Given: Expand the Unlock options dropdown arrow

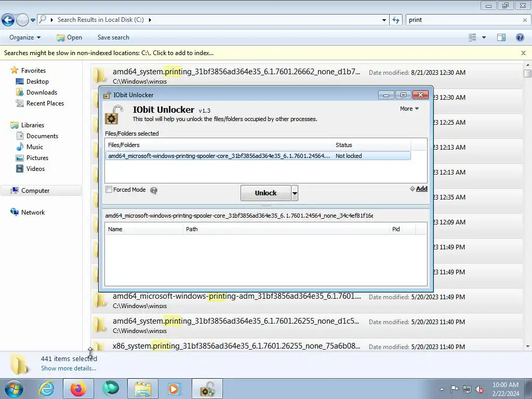Looking at the screenshot, I should pos(295,193).
